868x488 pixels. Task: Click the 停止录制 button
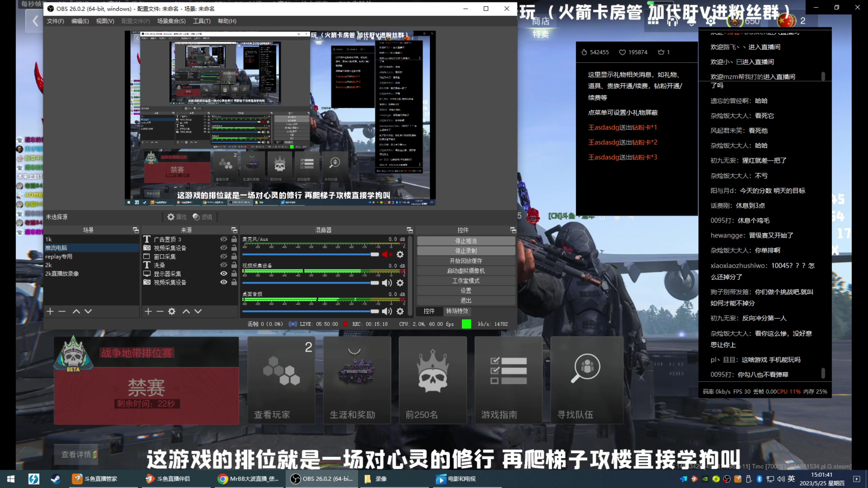pos(466,251)
